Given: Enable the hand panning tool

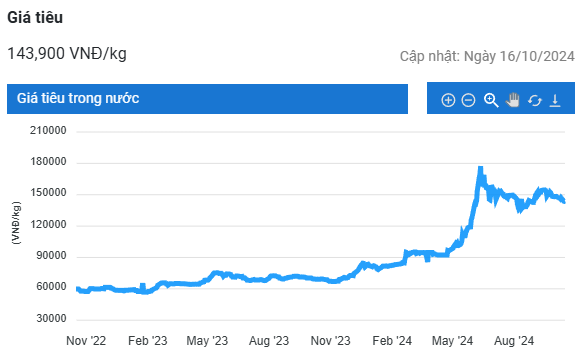Looking at the screenshot, I should (x=513, y=100).
